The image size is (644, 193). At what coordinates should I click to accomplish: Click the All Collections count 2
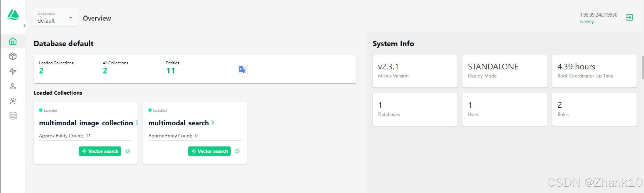[x=105, y=71]
